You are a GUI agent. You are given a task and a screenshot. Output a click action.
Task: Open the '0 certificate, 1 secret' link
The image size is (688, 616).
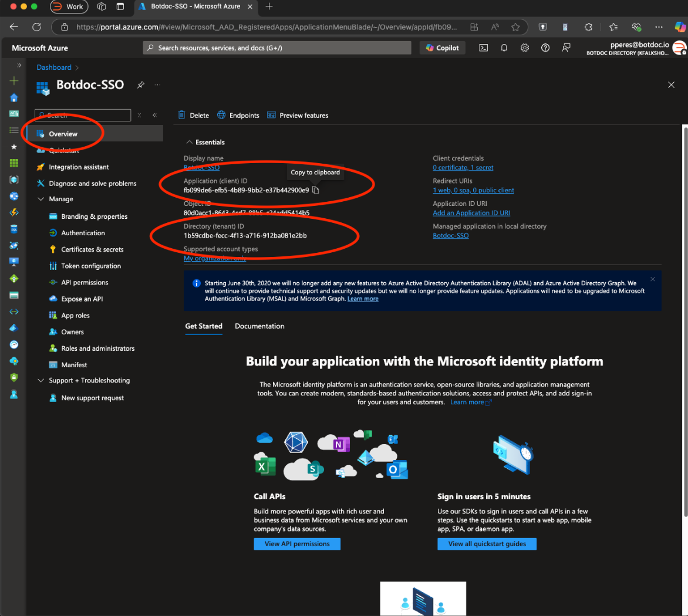click(x=463, y=168)
